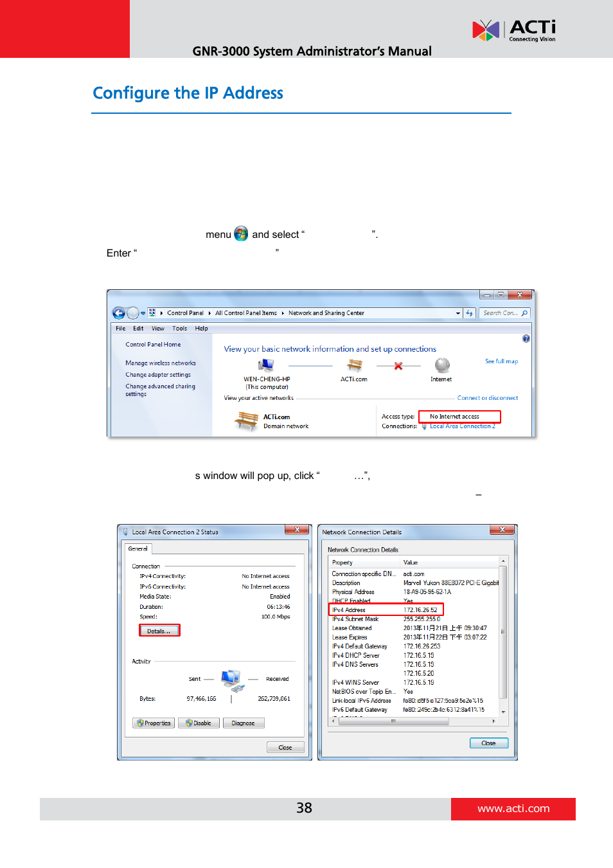Click the Properties button

154,723
